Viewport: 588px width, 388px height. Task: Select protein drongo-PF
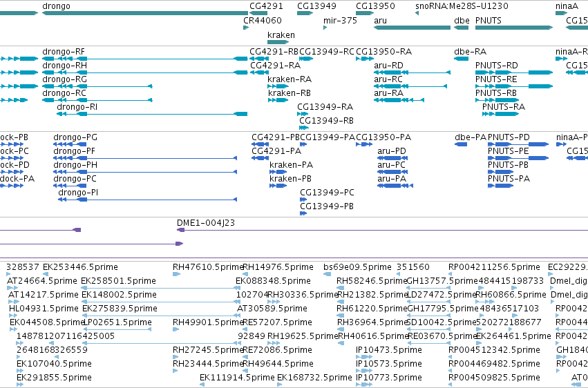[x=74, y=151]
